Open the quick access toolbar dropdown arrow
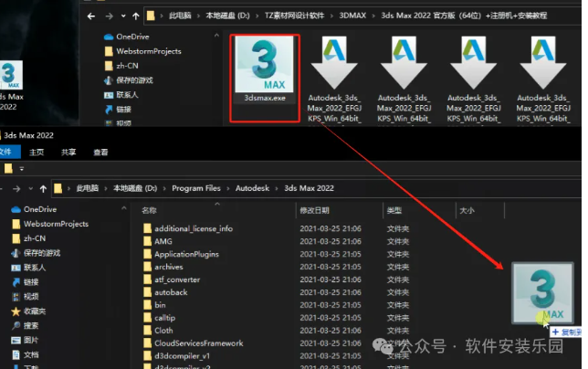 tap(21, 169)
